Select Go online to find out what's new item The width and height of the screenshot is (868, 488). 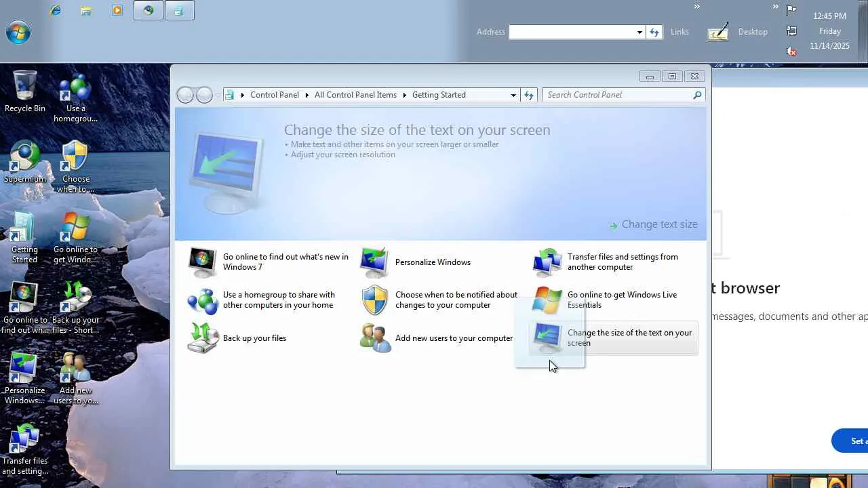point(269,262)
